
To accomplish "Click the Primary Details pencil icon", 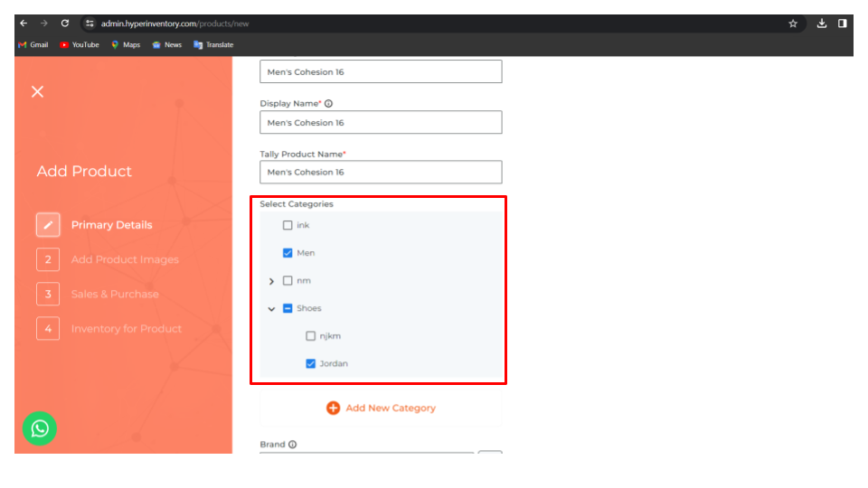I will click(x=48, y=225).
